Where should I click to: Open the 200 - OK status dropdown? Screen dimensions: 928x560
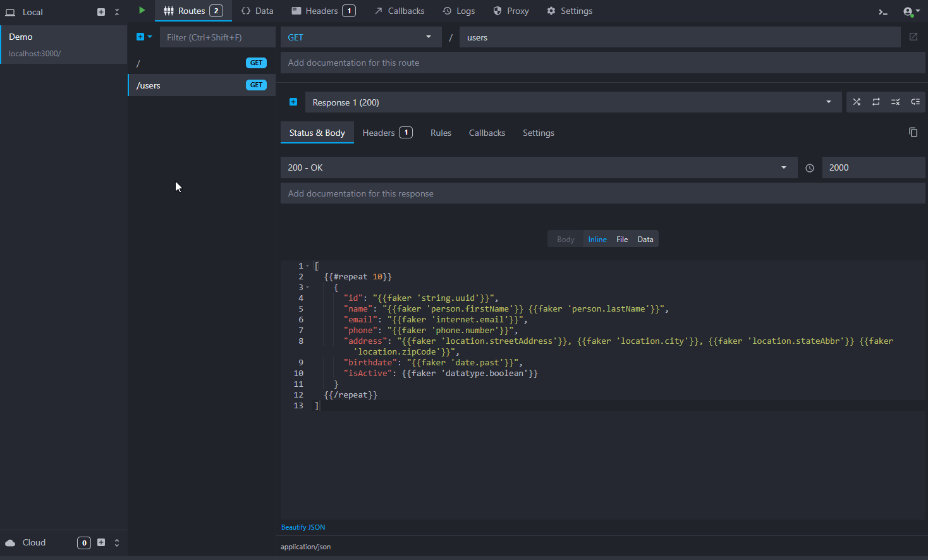tap(539, 167)
